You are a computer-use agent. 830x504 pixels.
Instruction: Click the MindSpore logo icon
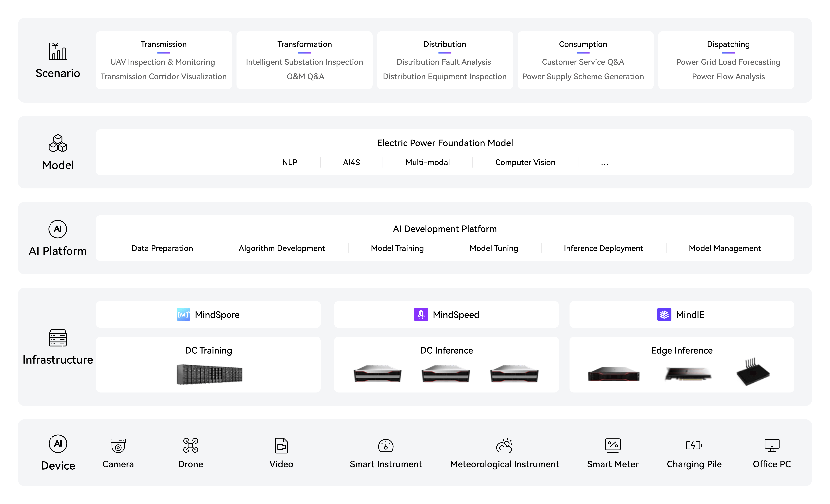[183, 314]
